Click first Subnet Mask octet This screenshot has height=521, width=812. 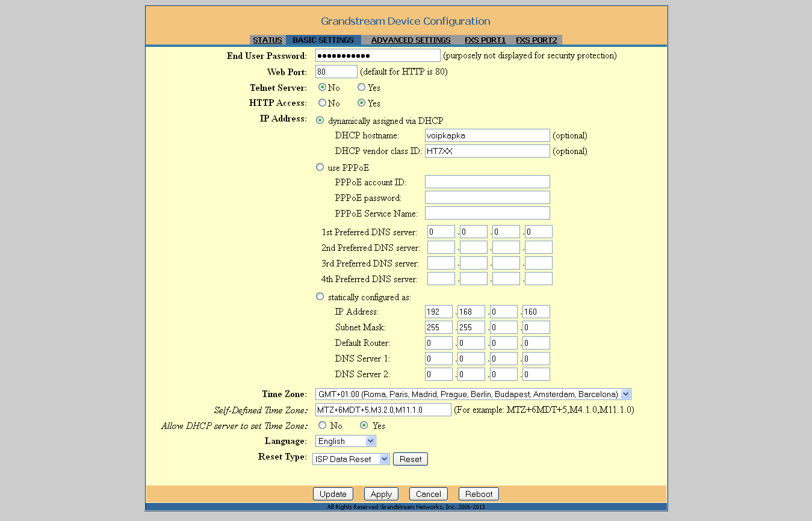pos(439,327)
